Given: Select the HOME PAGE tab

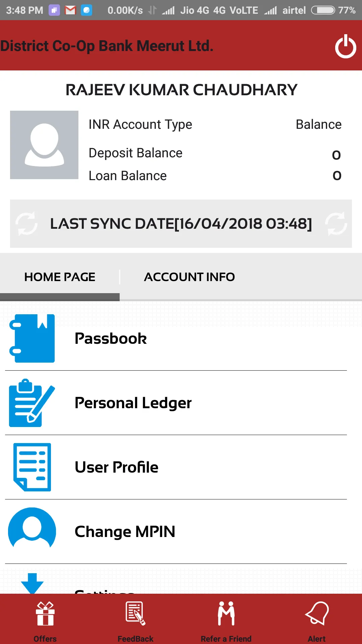Looking at the screenshot, I should coord(60,277).
